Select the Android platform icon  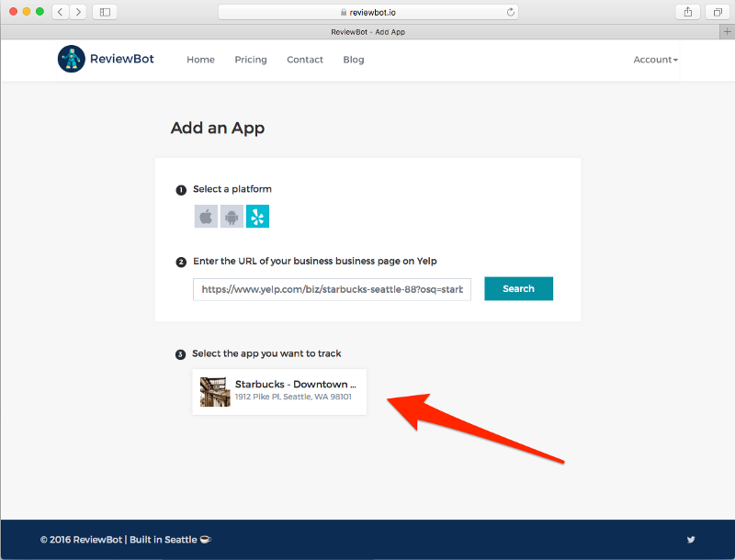[232, 217]
